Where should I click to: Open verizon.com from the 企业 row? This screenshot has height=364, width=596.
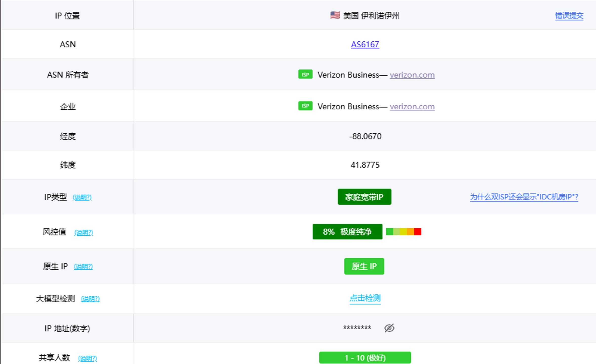(x=412, y=107)
